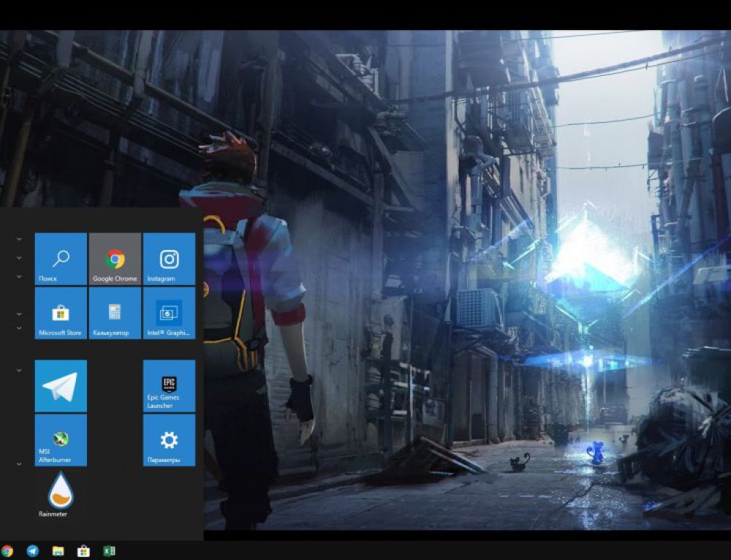Launch the Калькулятор tile
Viewport: 731px width, 560px height.
pyautogui.click(x=114, y=314)
